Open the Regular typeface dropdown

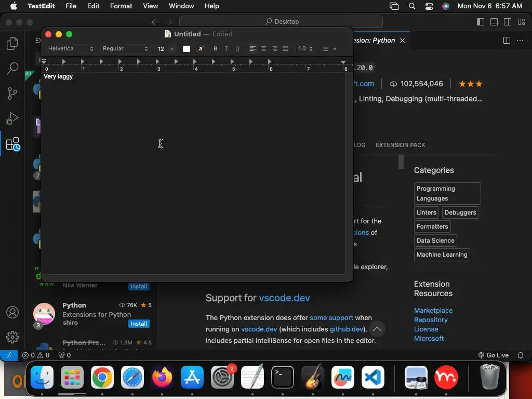click(x=125, y=48)
